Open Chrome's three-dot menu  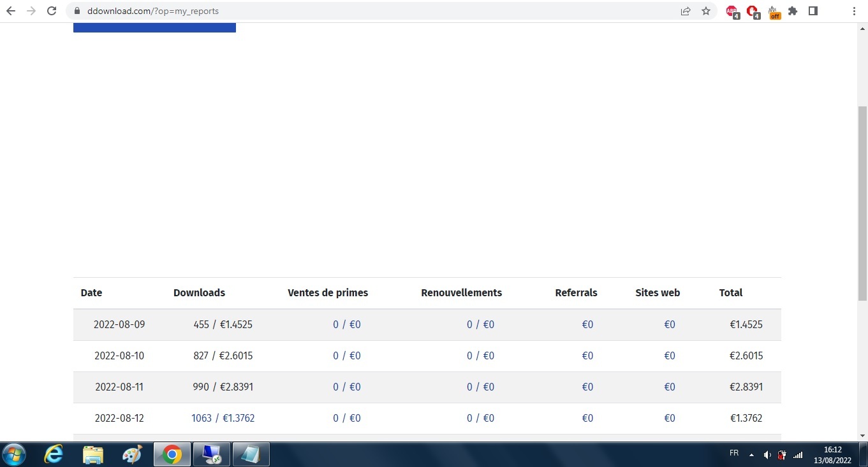pyautogui.click(x=854, y=11)
